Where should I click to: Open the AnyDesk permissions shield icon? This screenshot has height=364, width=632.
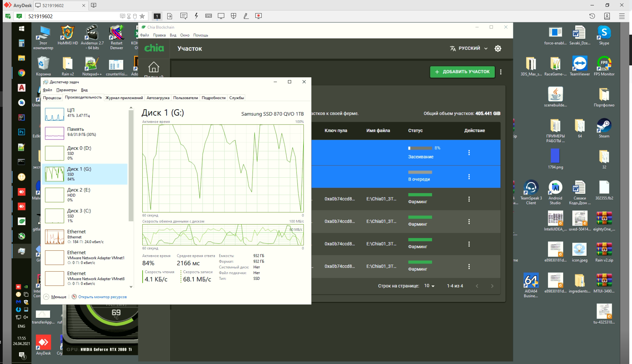click(233, 16)
